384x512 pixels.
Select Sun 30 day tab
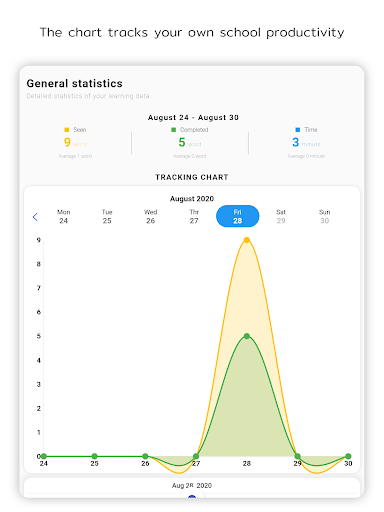pos(324,216)
